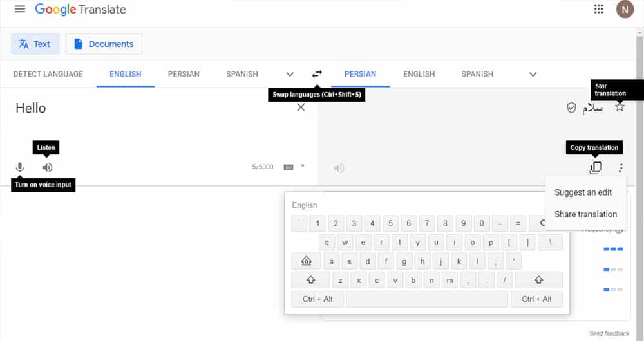This screenshot has width=644, height=341.
Task: Click the translated Persian word سلام
Action: [x=592, y=108]
